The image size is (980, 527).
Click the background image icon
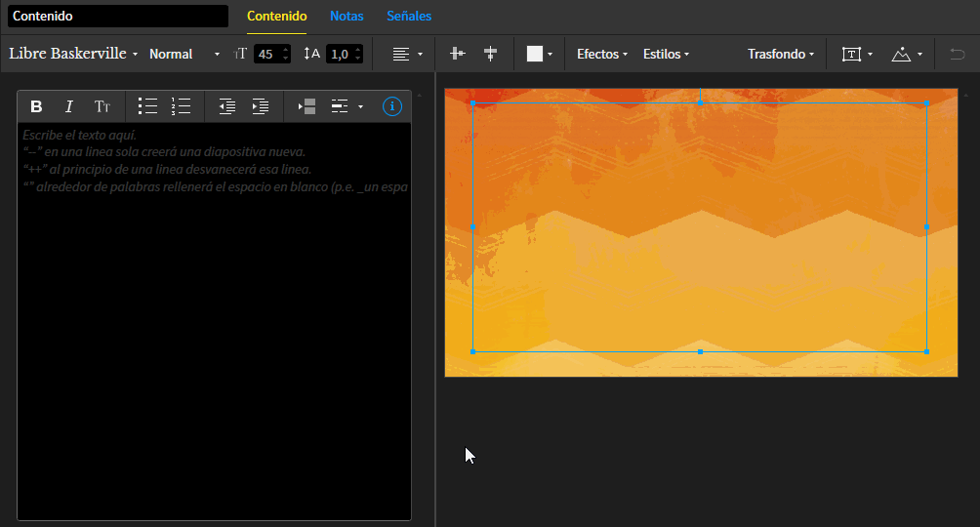tap(901, 55)
